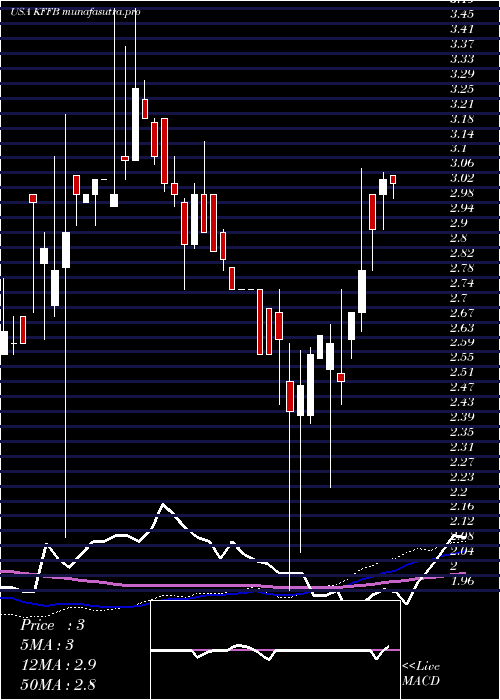Select the "50MA : 2.8" readout

click(x=58, y=684)
